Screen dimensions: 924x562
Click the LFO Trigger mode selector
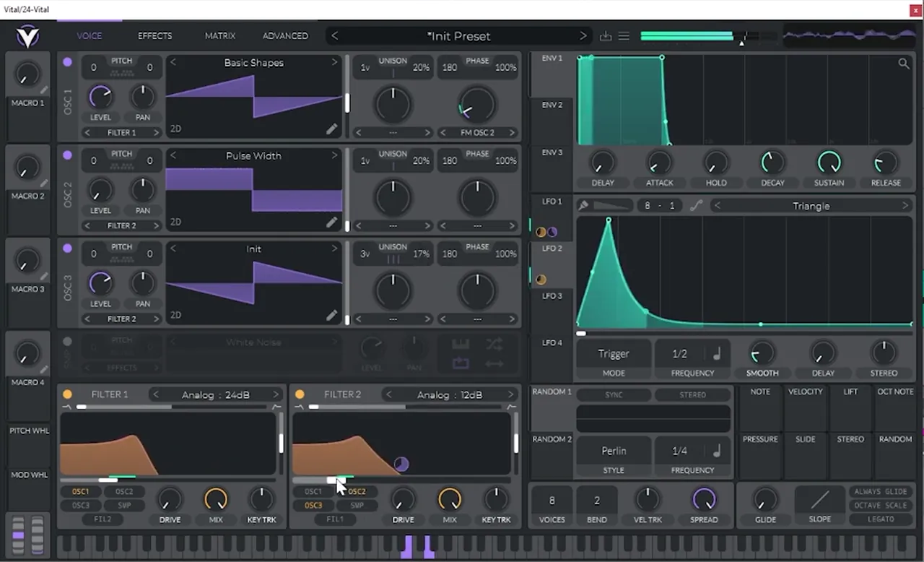614,354
